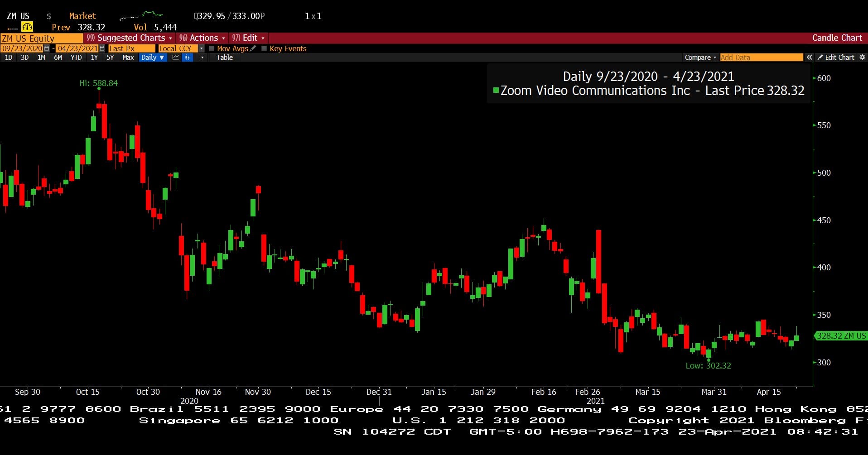Open the chart type dropdown arrow

pos(202,57)
